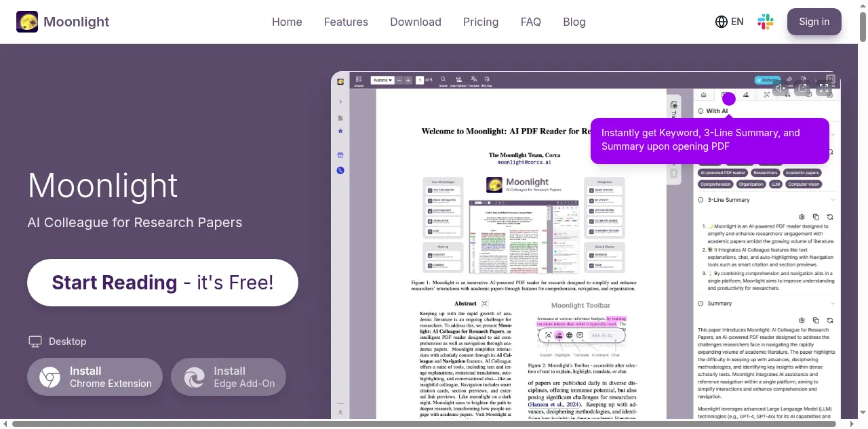Open Chapter panel icon in demo toolbar

[x=359, y=81]
